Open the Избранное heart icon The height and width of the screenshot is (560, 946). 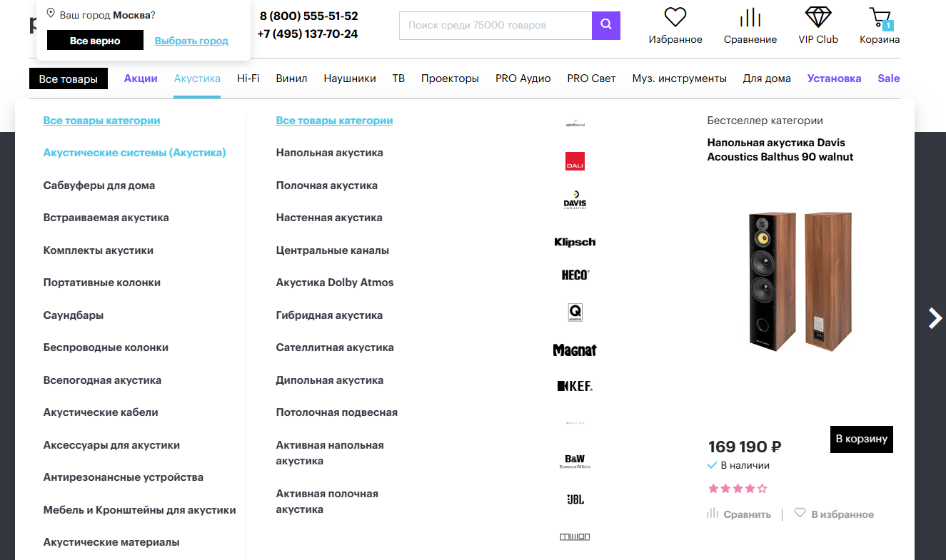(675, 17)
